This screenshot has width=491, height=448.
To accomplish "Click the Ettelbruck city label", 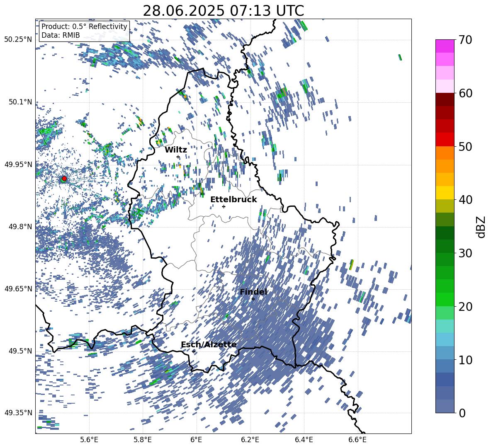I will point(233,200).
